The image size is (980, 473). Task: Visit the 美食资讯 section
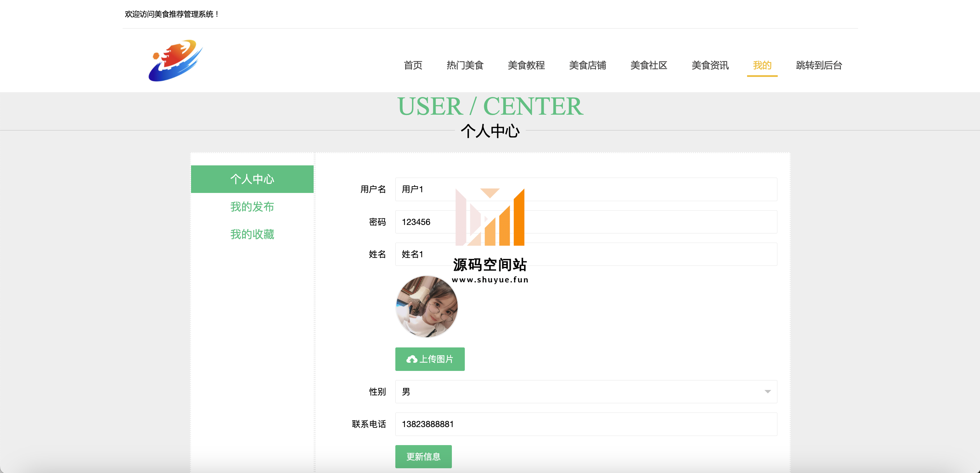(x=710, y=65)
